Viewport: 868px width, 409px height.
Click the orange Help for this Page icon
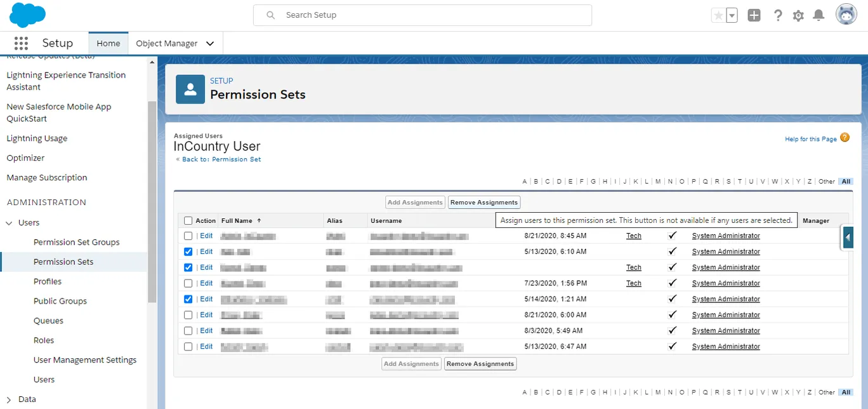tap(845, 137)
